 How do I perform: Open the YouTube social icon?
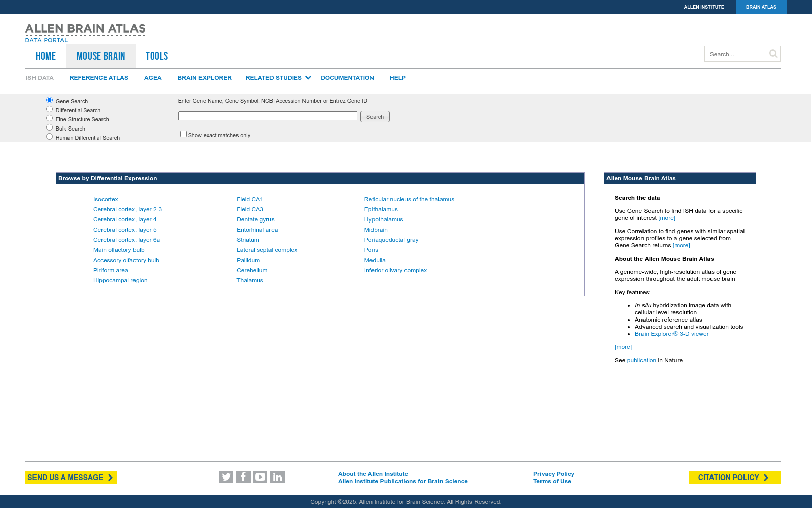(260, 477)
